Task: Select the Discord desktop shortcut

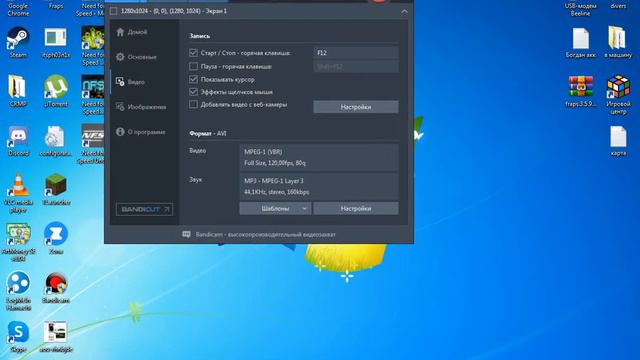Action: click(x=18, y=141)
